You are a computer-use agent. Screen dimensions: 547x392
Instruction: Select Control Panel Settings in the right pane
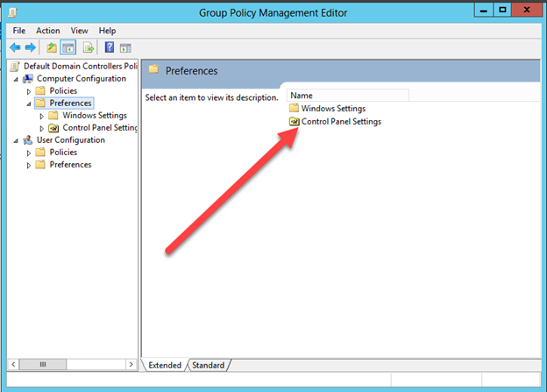(x=341, y=122)
